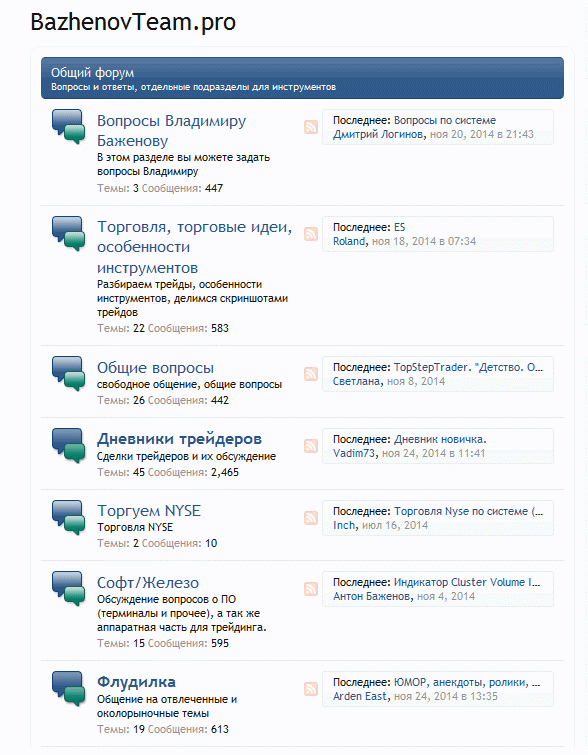View profile of Светлана
588x755 pixels.
356,381
